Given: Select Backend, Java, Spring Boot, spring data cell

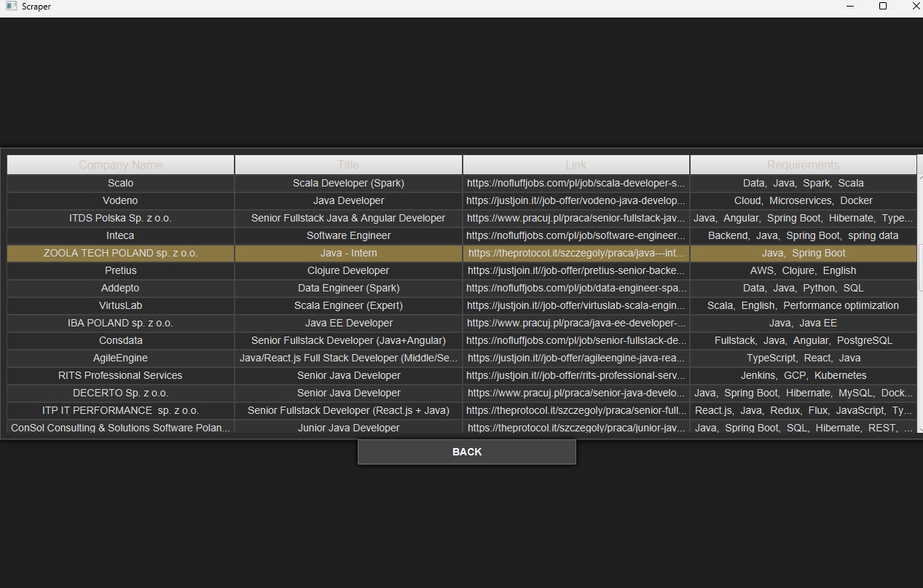Looking at the screenshot, I should [x=804, y=235].
